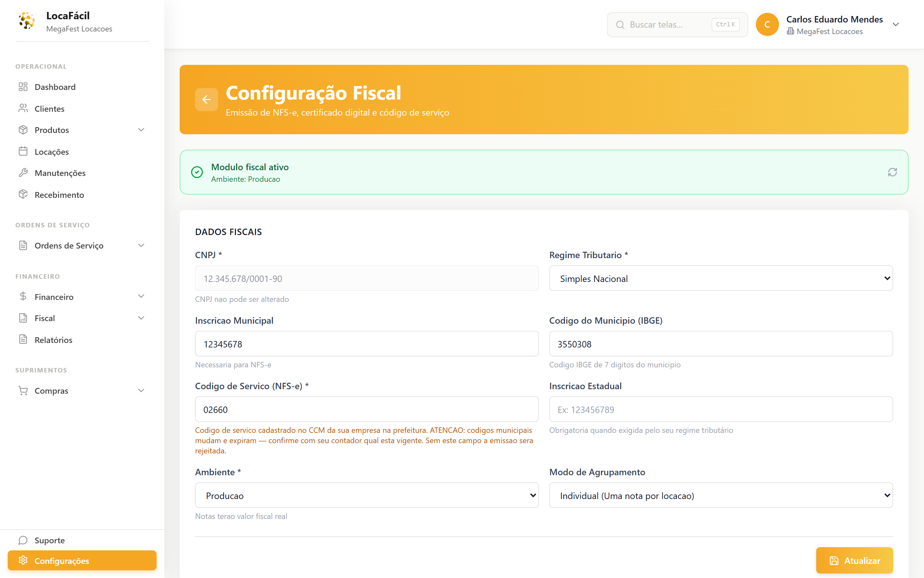
Task: Click the 'Necessaria para NFS-e' hint
Action: point(233,365)
